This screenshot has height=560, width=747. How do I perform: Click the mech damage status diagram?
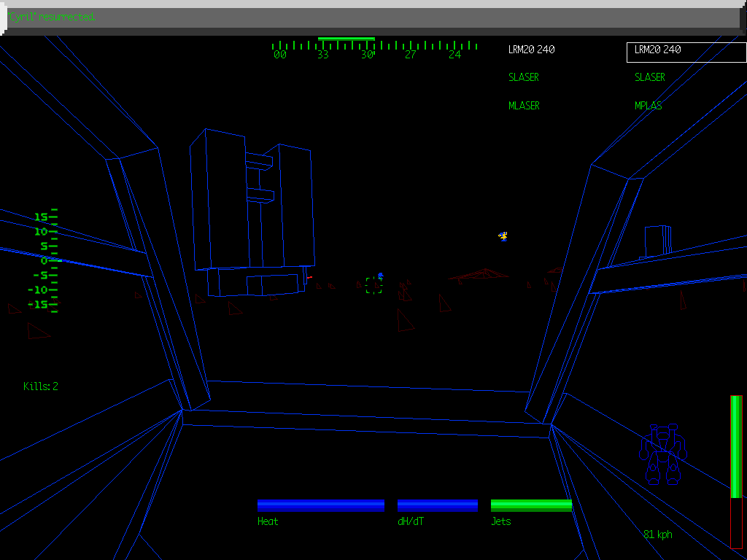tap(662, 455)
